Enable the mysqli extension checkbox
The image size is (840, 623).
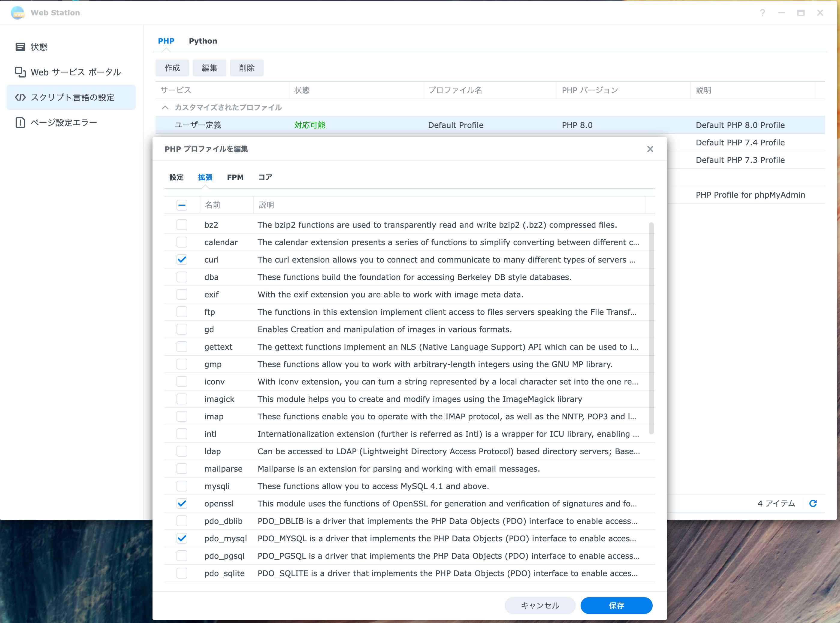(182, 486)
